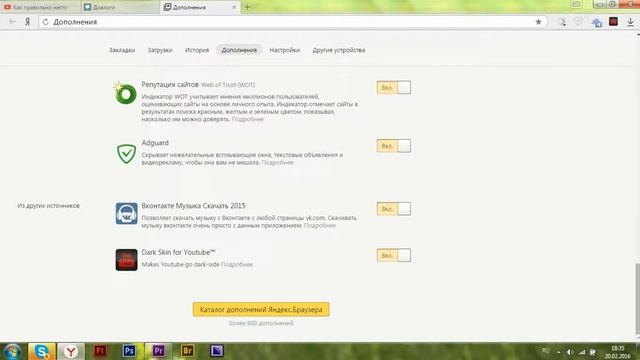This screenshot has width=640, height=360.
Task: Click the blue VK music toolbar extension icon
Action: click(596, 22)
